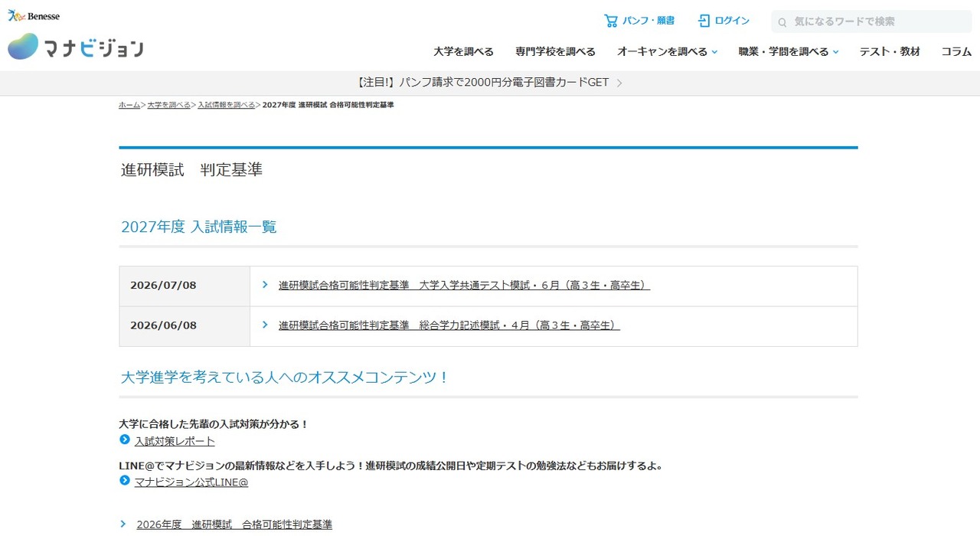Viewport: 980px width, 536px height.
Task: Click breadcrumb text 2027年度 進研模試 合格可能性判定基準
Action: click(328, 105)
